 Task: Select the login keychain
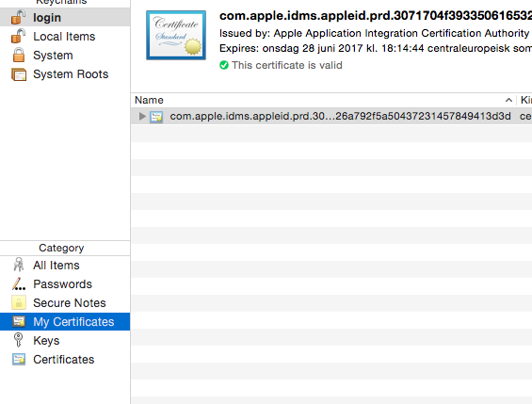click(65, 17)
